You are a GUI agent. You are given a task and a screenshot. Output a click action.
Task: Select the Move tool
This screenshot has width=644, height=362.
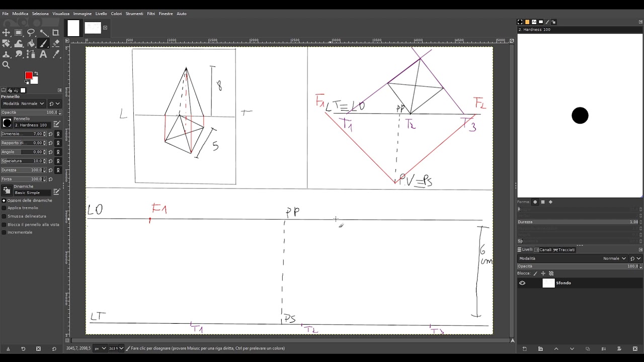click(6, 33)
